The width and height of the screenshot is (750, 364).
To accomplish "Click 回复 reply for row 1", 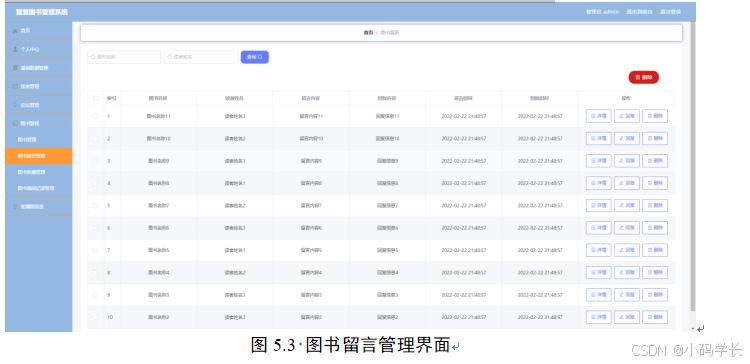I will 627,116.
